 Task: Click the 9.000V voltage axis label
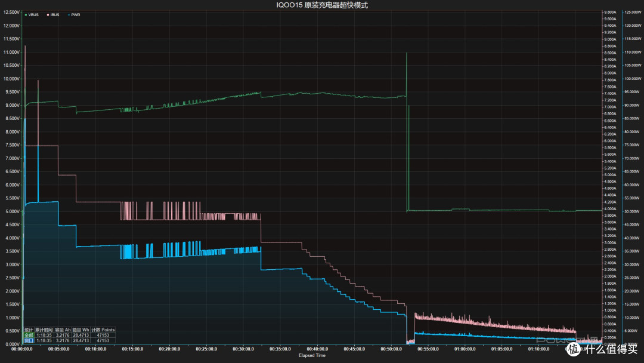pos(11,105)
